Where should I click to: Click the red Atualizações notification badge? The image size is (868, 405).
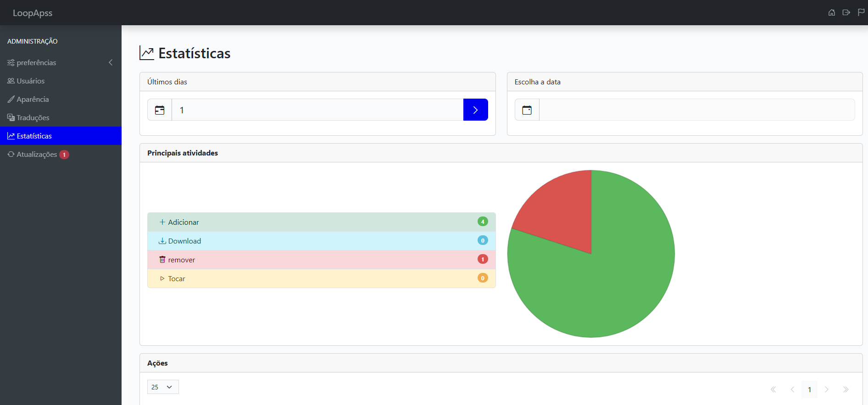(64, 155)
